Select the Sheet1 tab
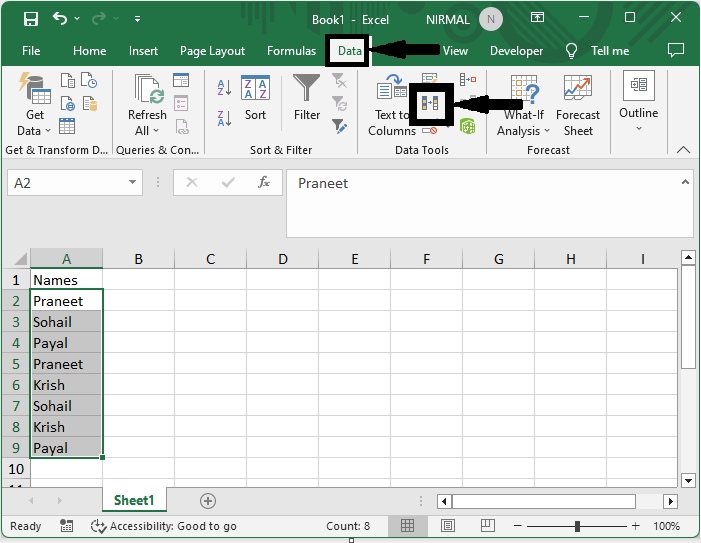This screenshot has height=543, width=701. coord(134,500)
